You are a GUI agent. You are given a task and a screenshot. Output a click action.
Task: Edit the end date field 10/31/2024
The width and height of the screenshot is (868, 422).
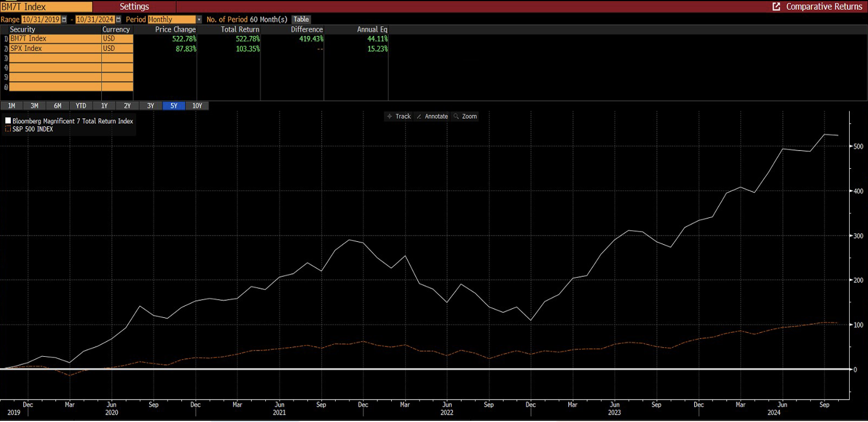point(95,19)
